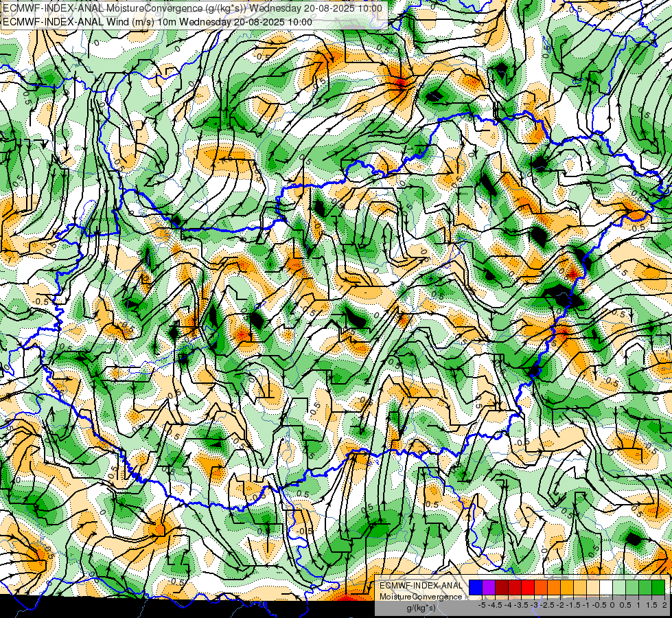Choose the orange swatch between -2.5 and -2
The image size is (672, 618).
tap(554, 588)
